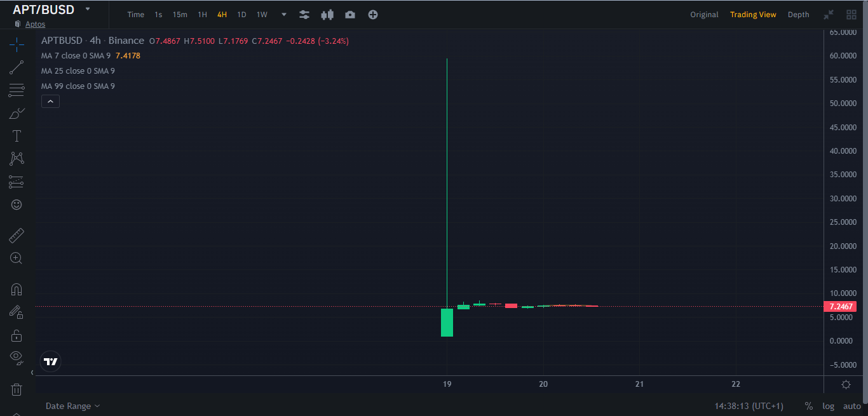Select Trading View chart mode
The height and width of the screenshot is (416, 868).
(753, 15)
